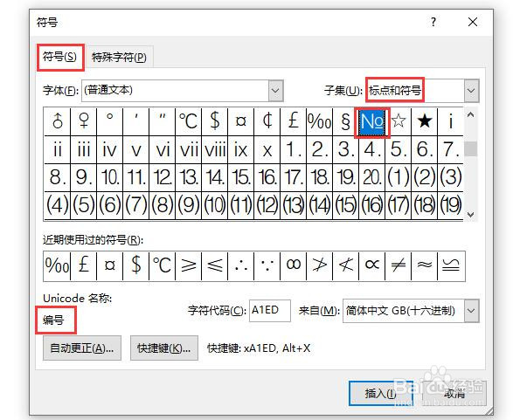Viewport: 513px width, 420px height.
Task: Choose the ¤ currency symbol in symbol grid
Action: click(241, 121)
